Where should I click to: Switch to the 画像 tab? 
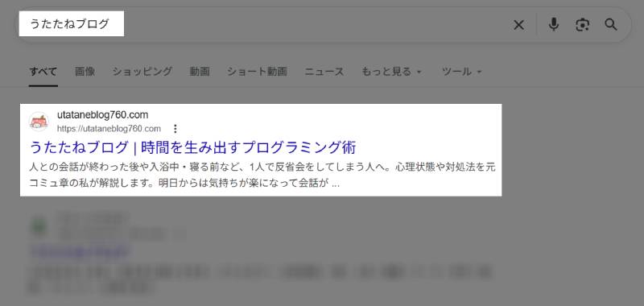pos(85,72)
